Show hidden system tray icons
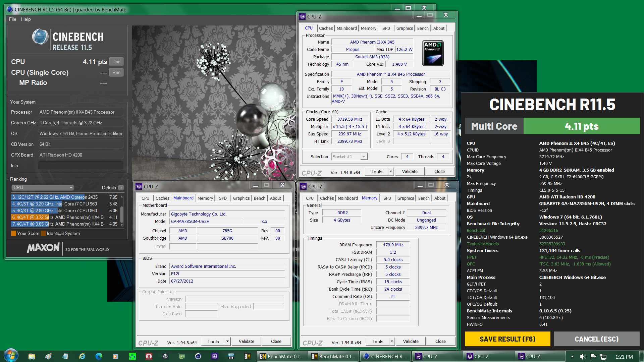The width and height of the screenshot is (644, 362). tap(572, 357)
